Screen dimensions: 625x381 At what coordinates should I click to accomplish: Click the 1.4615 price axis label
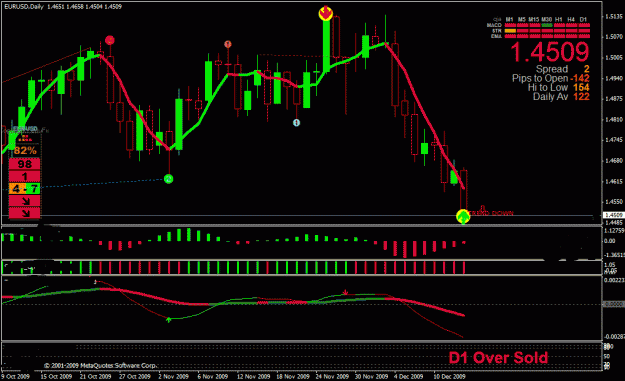[614, 181]
